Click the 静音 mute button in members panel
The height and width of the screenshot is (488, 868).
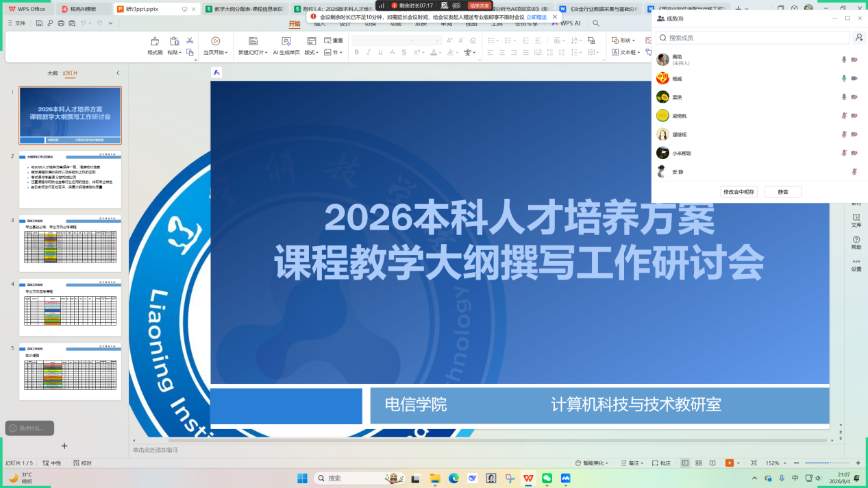coord(783,192)
